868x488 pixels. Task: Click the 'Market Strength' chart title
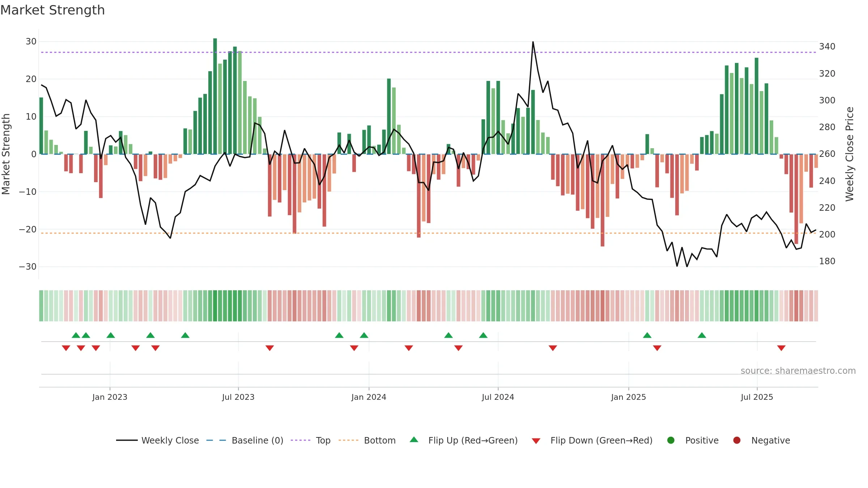(52, 10)
